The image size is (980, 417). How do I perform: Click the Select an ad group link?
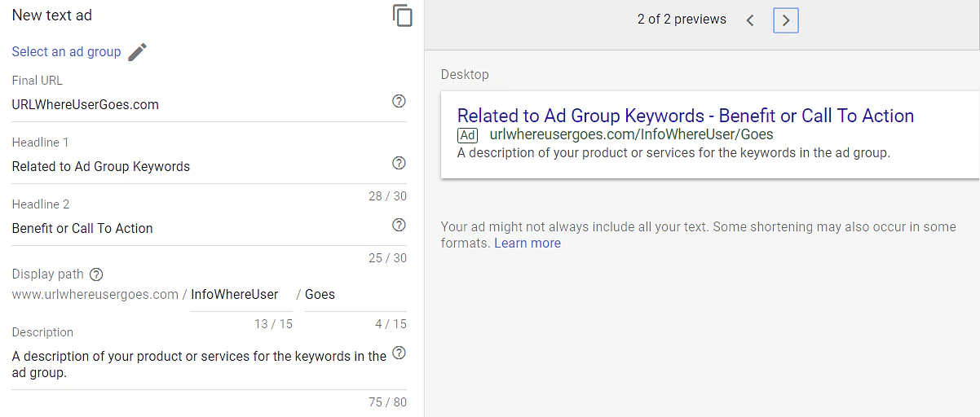(x=66, y=52)
